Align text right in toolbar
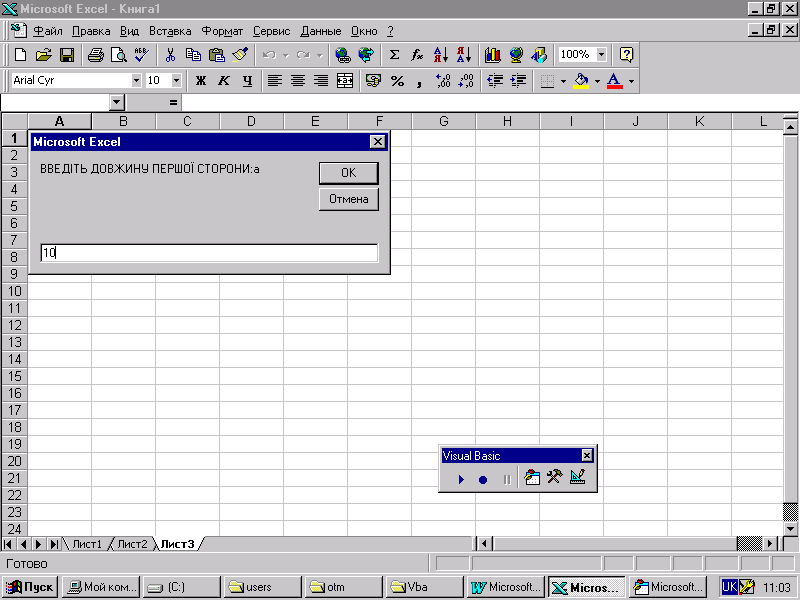The image size is (800, 600). [x=321, y=81]
